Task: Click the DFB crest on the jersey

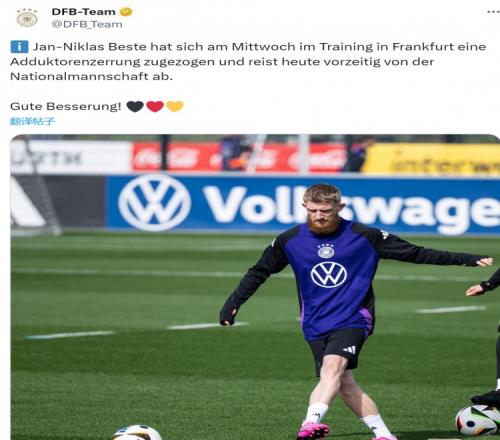Action: pyautogui.click(x=326, y=251)
